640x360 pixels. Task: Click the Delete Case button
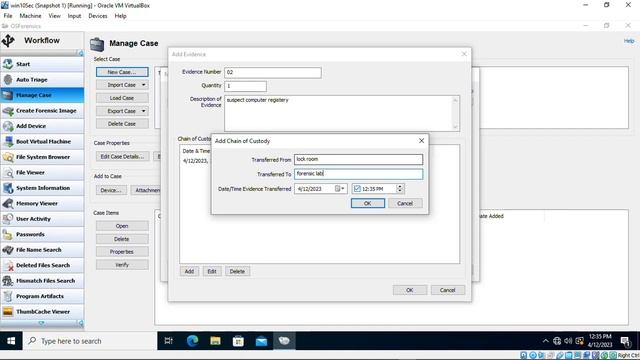(122, 124)
